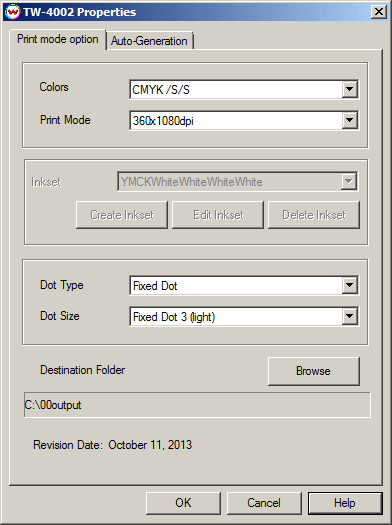The width and height of the screenshot is (392, 525).
Task: Click the TW-4002 app icon in title bar
Action: (x=13, y=12)
